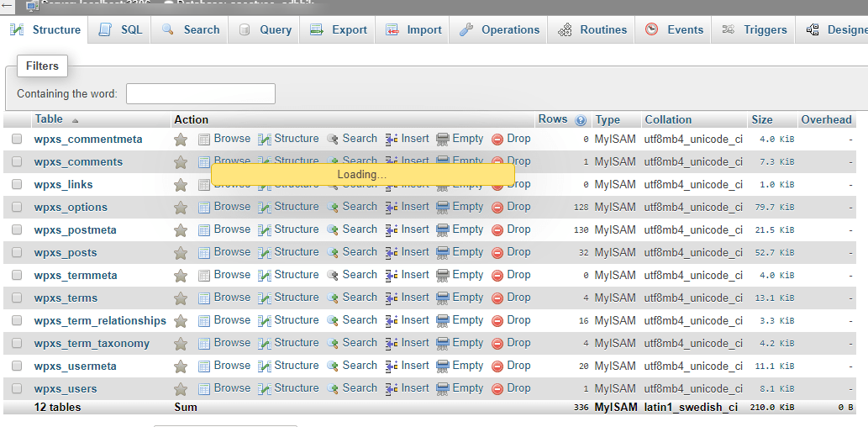868x427 pixels.
Task: Select checkbox for wpxs_posts
Action: click(17, 252)
